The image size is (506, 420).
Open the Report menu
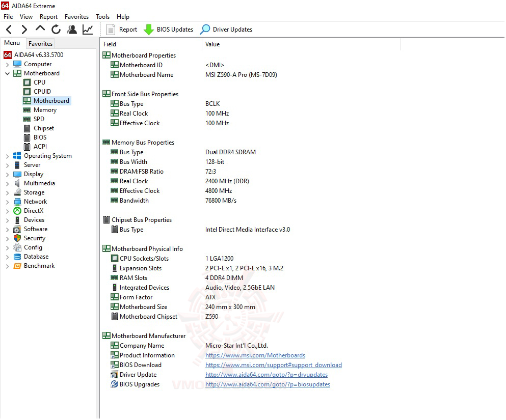pos(49,17)
